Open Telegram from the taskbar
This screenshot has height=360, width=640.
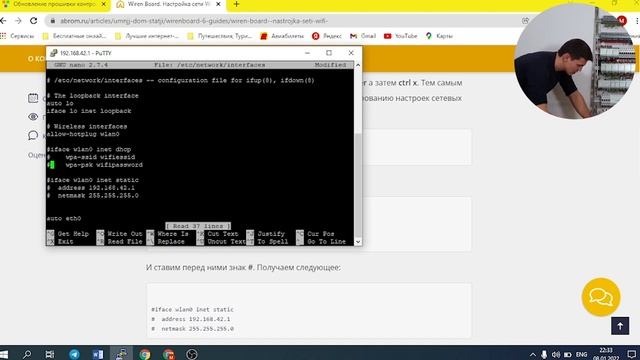pyautogui.click(x=74, y=354)
